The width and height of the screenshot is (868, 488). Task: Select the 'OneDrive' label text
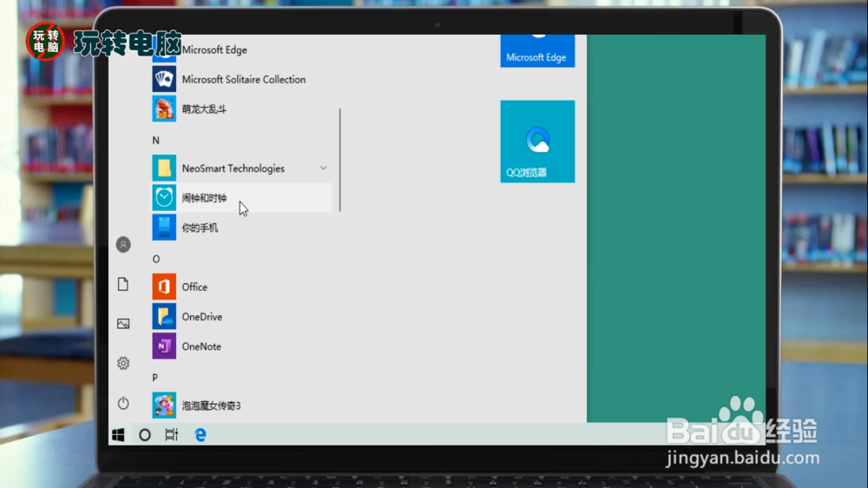pyautogui.click(x=202, y=317)
